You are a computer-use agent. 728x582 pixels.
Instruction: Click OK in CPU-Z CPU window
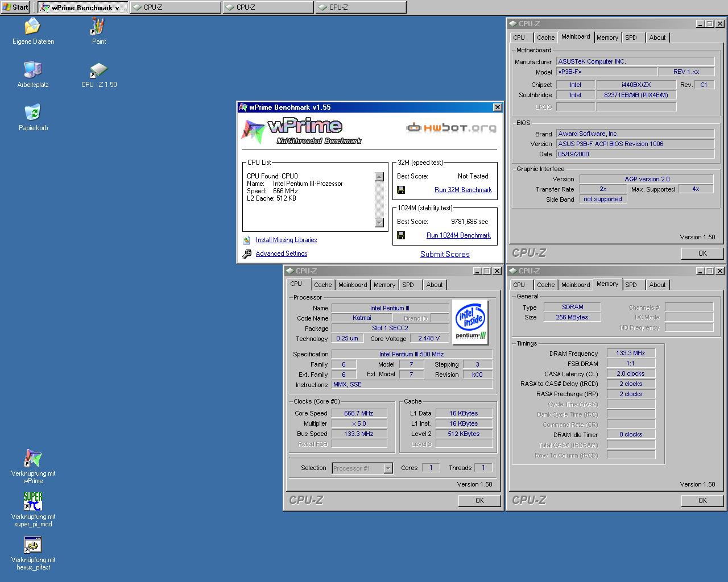click(x=480, y=501)
